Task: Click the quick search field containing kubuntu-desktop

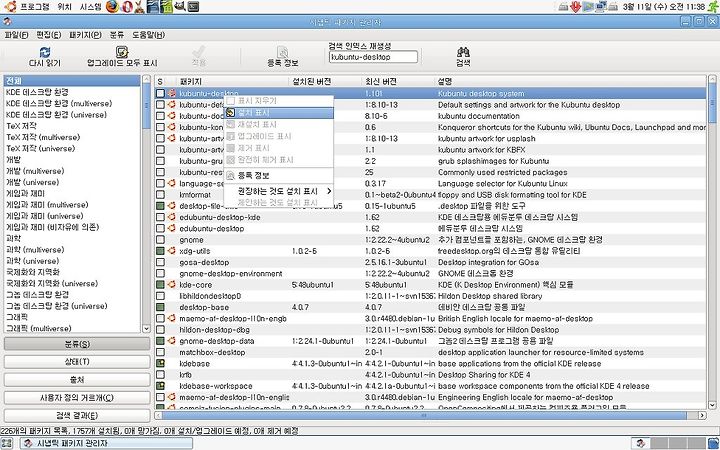Action: [373, 57]
